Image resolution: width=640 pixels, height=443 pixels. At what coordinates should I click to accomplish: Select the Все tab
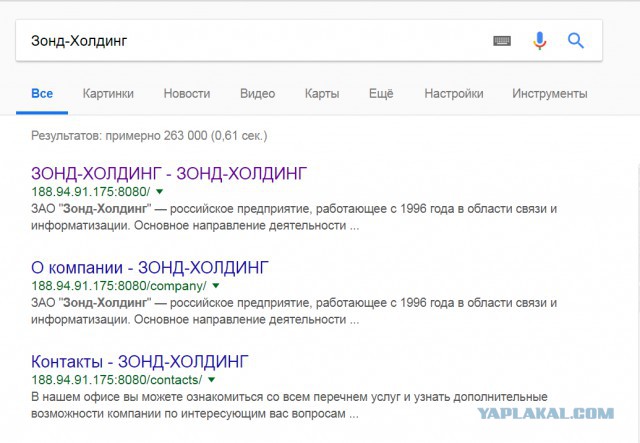[x=42, y=93]
